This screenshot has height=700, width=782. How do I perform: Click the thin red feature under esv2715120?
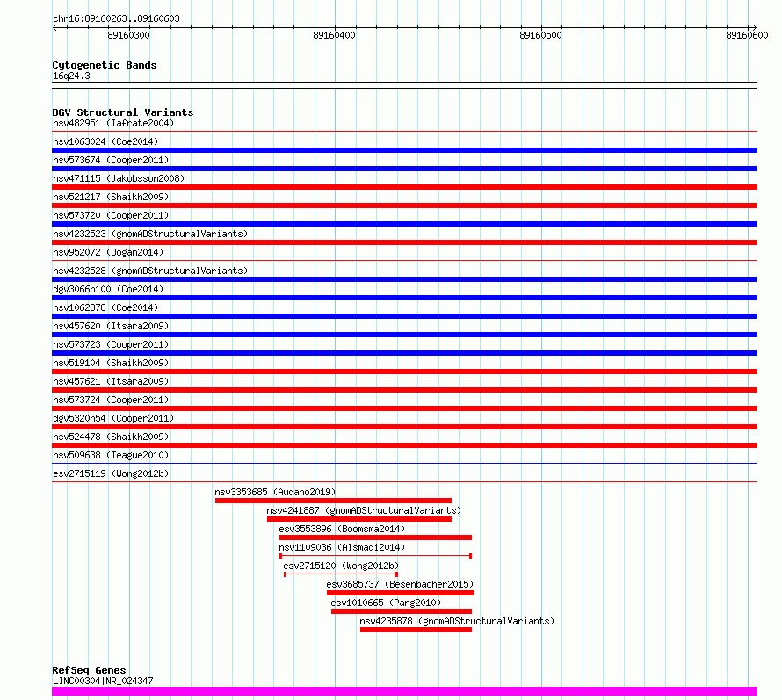[341, 574]
